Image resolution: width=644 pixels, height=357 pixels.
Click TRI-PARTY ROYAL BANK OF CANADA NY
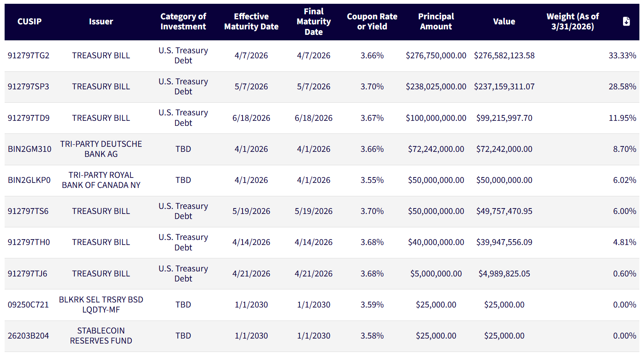tap(101, 180)
